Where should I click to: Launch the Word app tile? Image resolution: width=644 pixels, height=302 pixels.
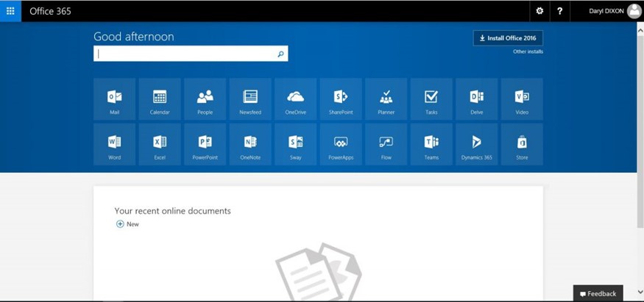(115, 144)
